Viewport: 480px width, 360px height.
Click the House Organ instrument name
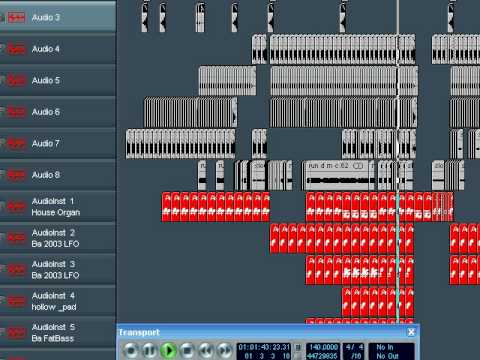(56, 212)
